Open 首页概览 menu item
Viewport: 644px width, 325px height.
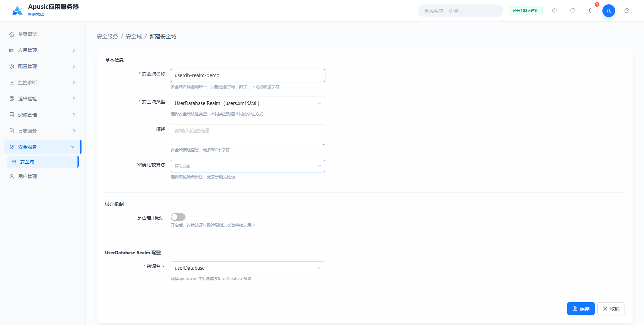tap(42, 34)
